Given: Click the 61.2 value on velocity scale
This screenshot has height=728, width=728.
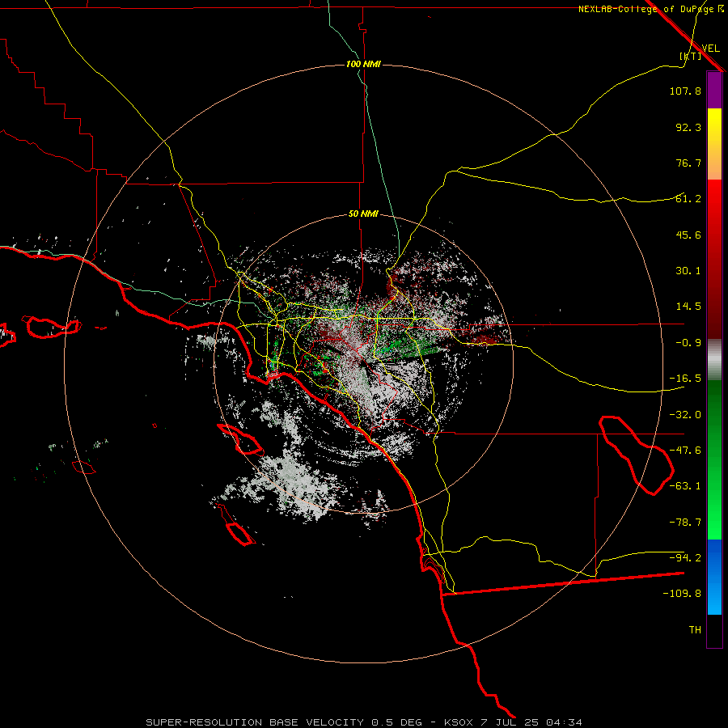Looking at the screenshot, I should click(688, 199).
